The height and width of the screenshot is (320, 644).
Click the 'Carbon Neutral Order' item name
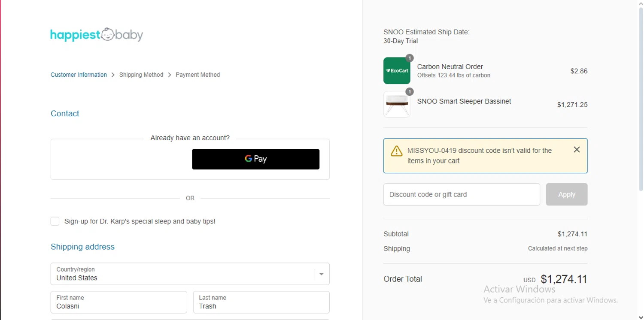tap(450, 66)
